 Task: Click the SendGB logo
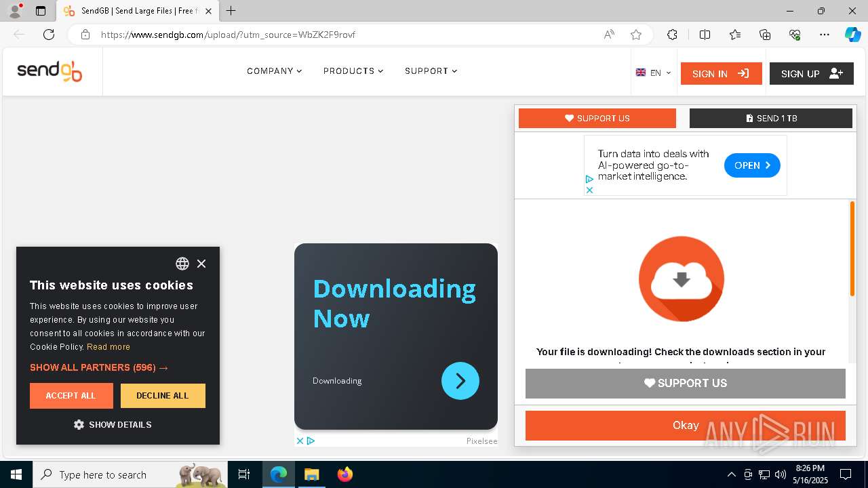[50, 71]
